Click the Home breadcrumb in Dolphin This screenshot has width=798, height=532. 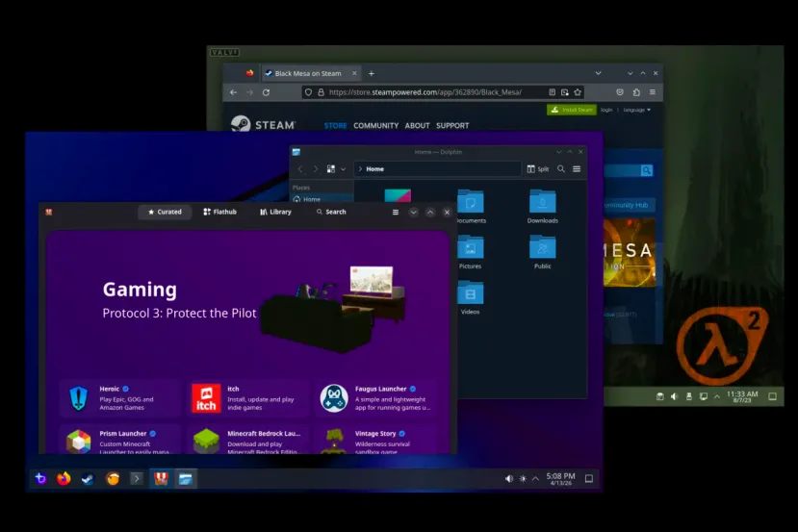375,169
